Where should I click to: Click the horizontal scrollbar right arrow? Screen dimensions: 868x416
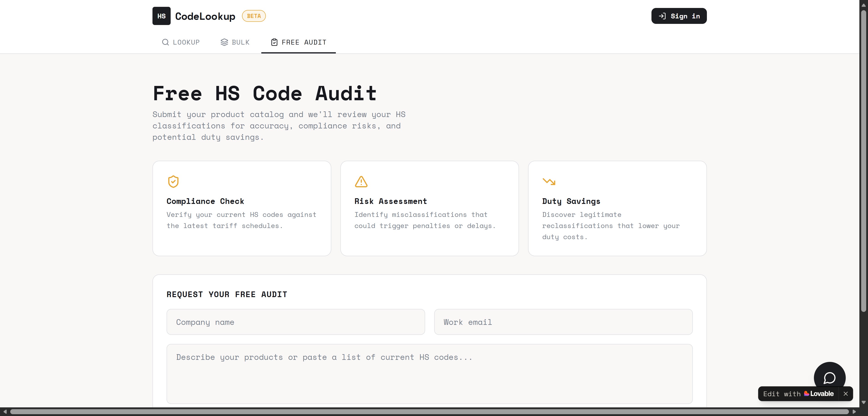pos(854,412)
